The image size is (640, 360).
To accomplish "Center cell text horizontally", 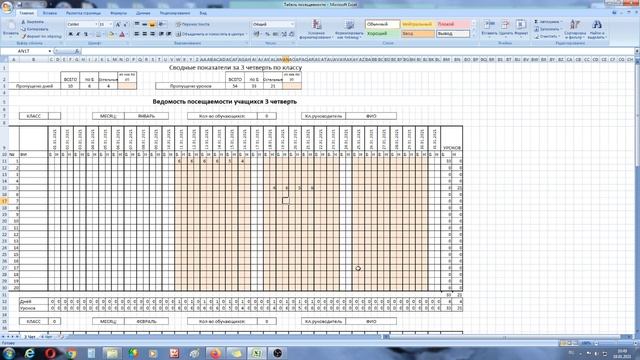I will click(x=144, y=34).
